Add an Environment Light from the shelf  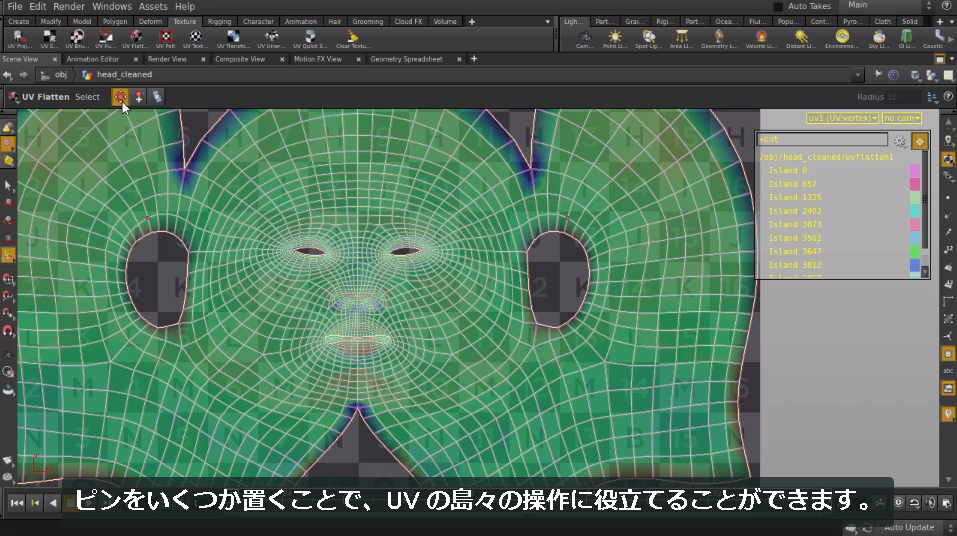pos(842,39)
